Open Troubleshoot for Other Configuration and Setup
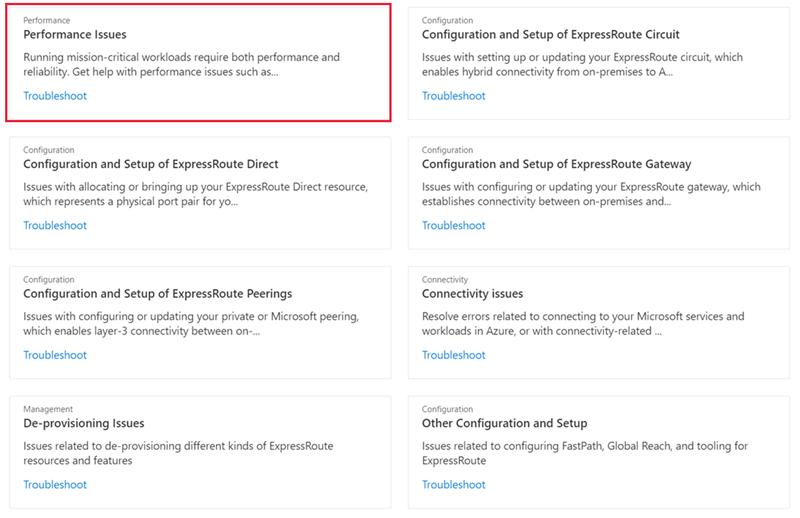800x518 pixels. 453,485
